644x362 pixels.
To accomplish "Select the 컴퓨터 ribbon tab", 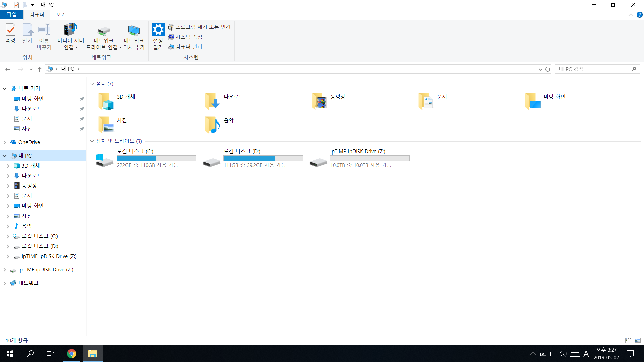I will click(x=37, y=14).
